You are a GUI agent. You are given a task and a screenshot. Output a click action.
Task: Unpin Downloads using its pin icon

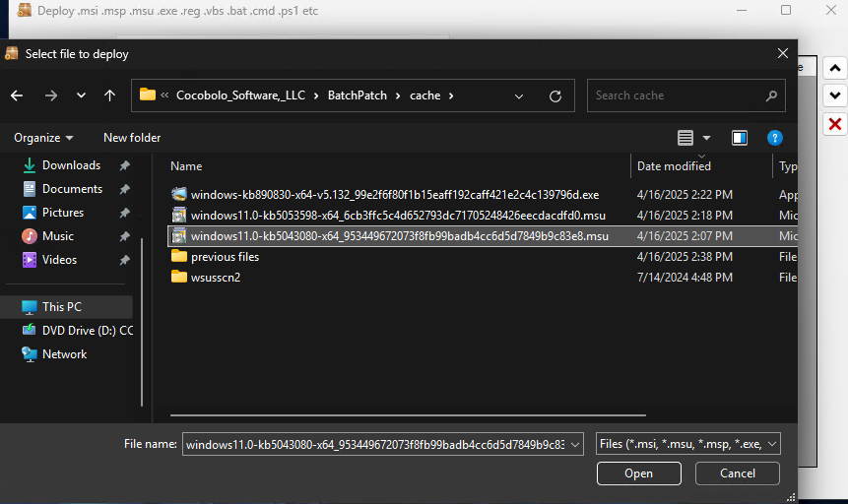coord(125,165)
